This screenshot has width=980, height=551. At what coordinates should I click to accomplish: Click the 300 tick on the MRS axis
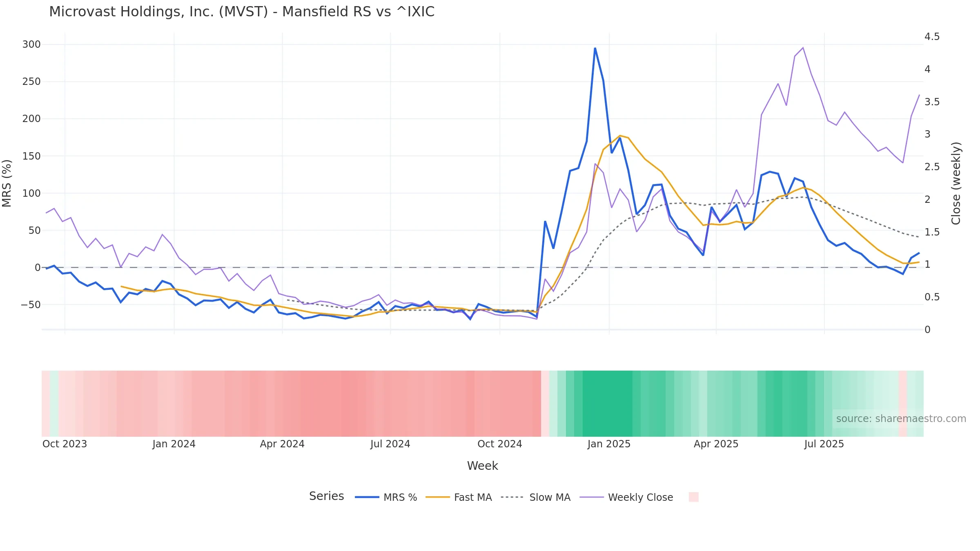tap(31, 44)
